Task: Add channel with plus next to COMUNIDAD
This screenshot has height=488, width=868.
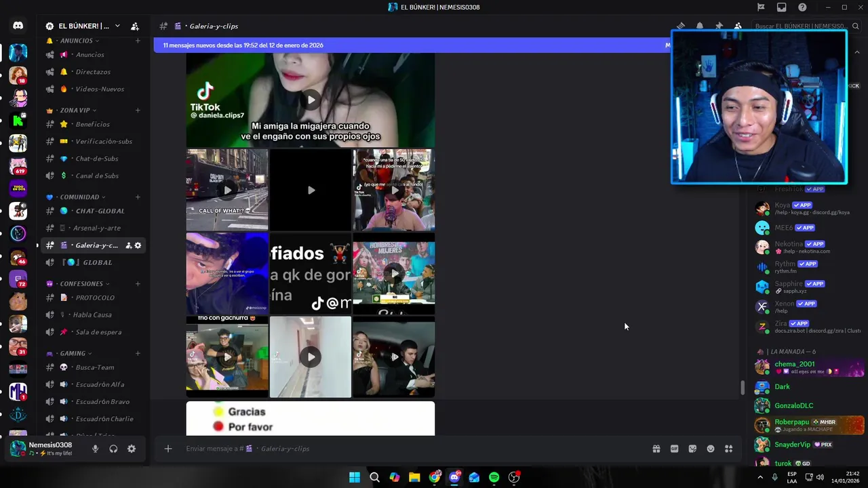Action: pyautogui.click(x=138, y=197)
